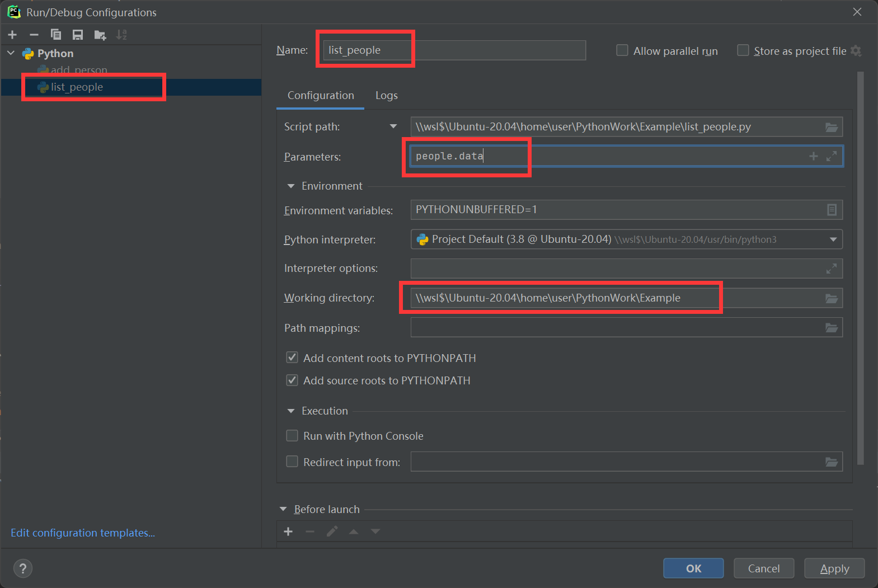Browse for the script path file

832,127
